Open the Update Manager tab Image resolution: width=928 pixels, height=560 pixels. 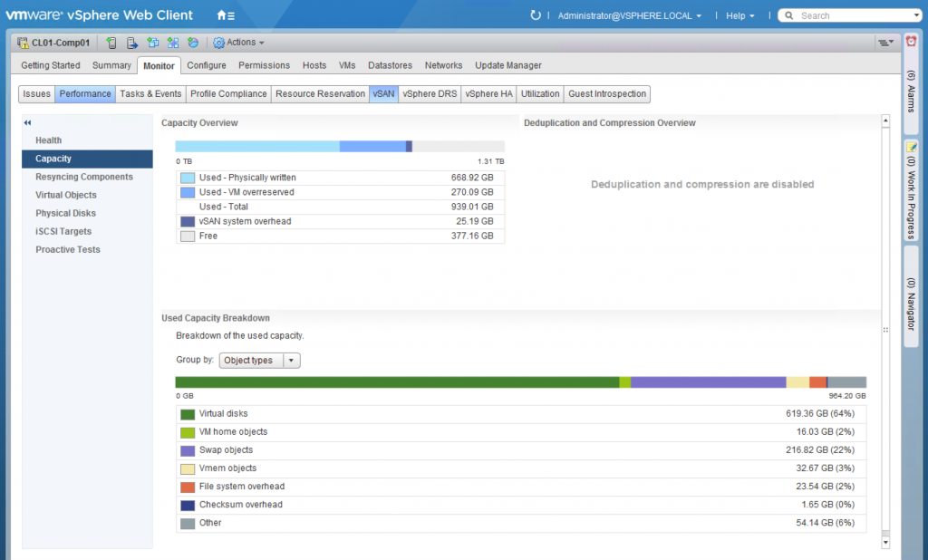(507, 65)
